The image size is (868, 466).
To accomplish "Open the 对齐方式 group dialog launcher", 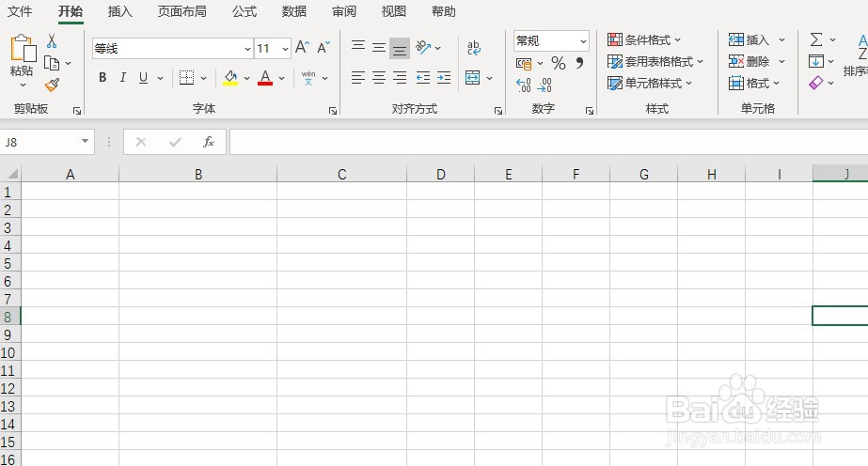I will pos(498,111).
